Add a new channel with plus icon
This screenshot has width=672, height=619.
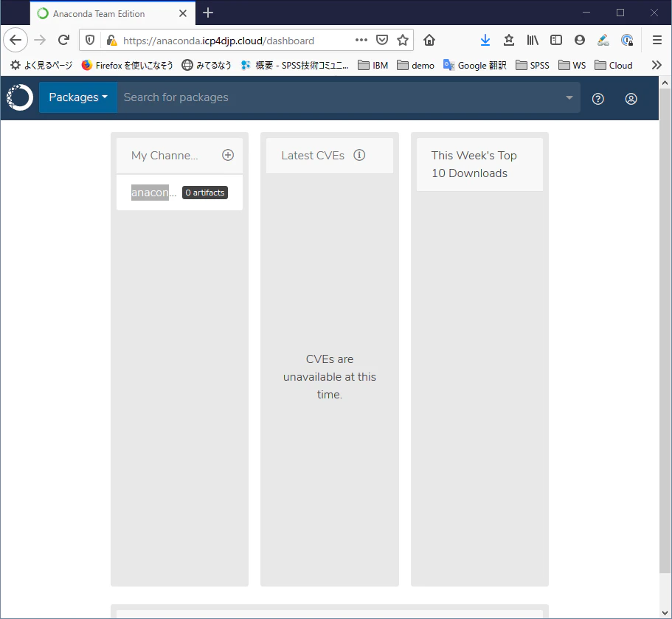(x=228, y=155)
